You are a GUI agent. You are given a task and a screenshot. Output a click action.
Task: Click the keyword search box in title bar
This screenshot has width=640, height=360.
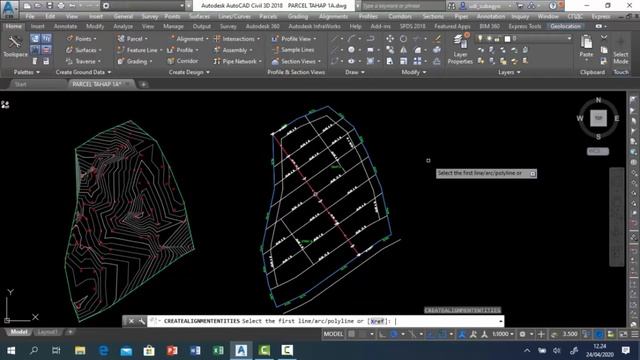tap(402, 6)
